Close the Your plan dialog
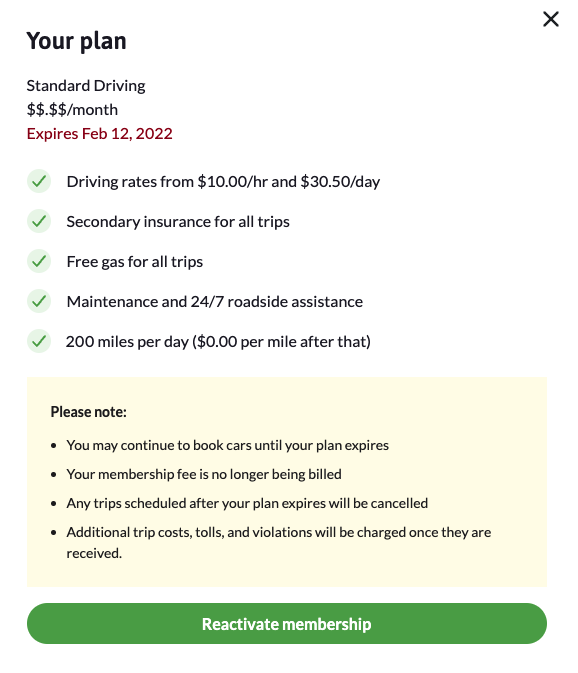Image resolution: width=578 pixels, height=673 pixels. point(551,19)
